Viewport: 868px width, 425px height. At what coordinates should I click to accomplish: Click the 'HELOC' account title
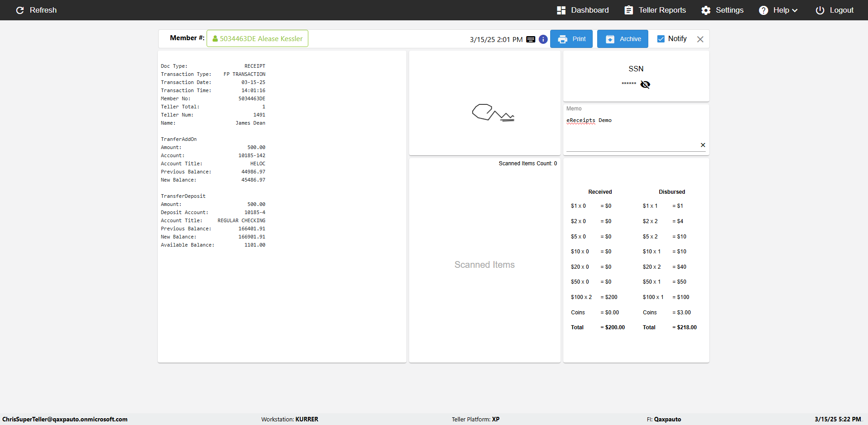coord(258,163)
